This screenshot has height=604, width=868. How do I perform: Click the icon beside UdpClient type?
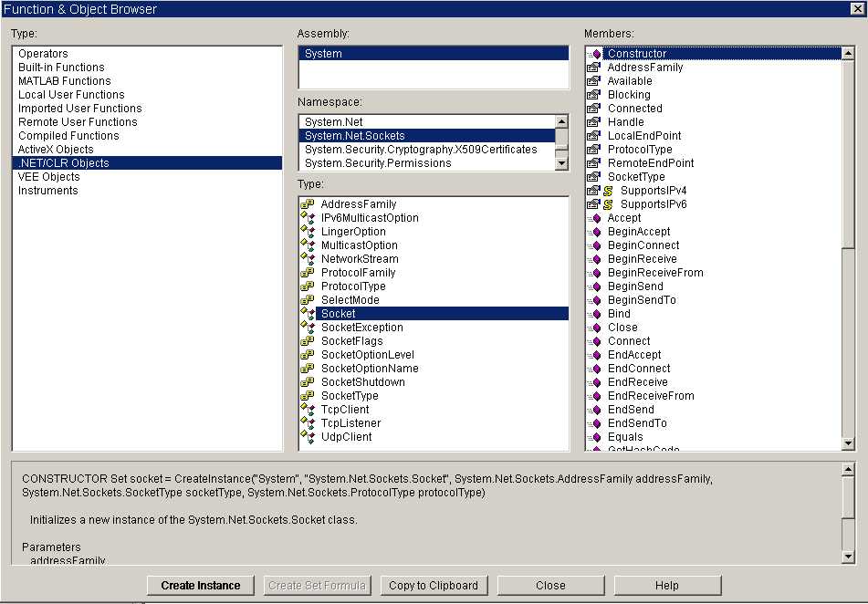[x=308, y=437]
